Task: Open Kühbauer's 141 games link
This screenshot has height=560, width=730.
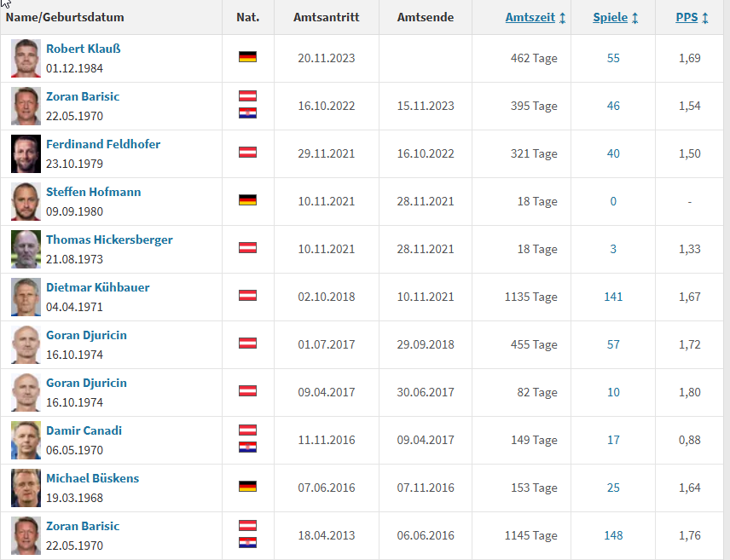Action: click(613, 297)
